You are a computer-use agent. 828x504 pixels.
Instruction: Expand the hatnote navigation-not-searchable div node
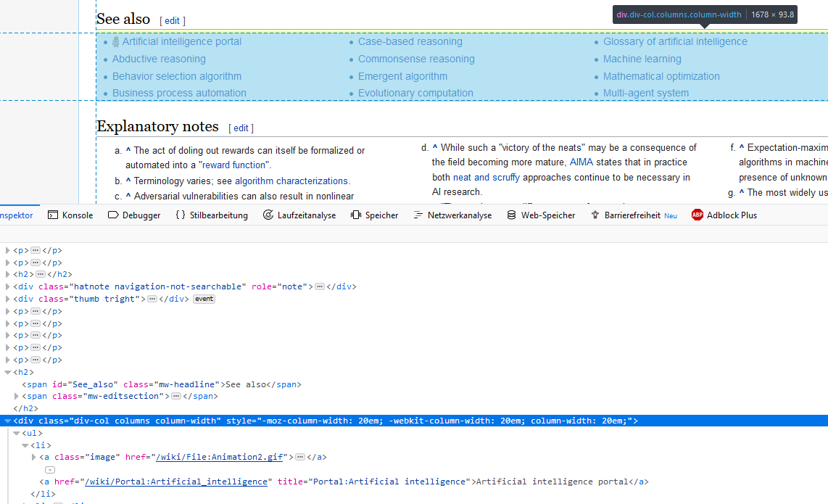tap(8, 286)
